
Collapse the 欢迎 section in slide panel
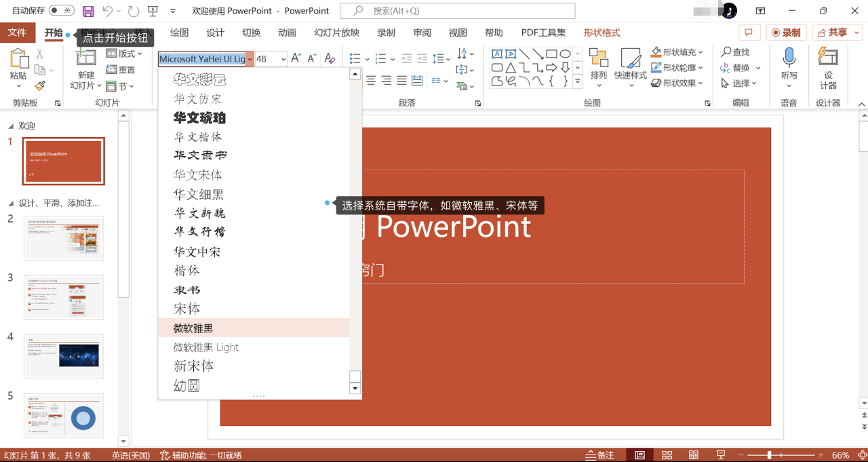click(x=10, y=126)
